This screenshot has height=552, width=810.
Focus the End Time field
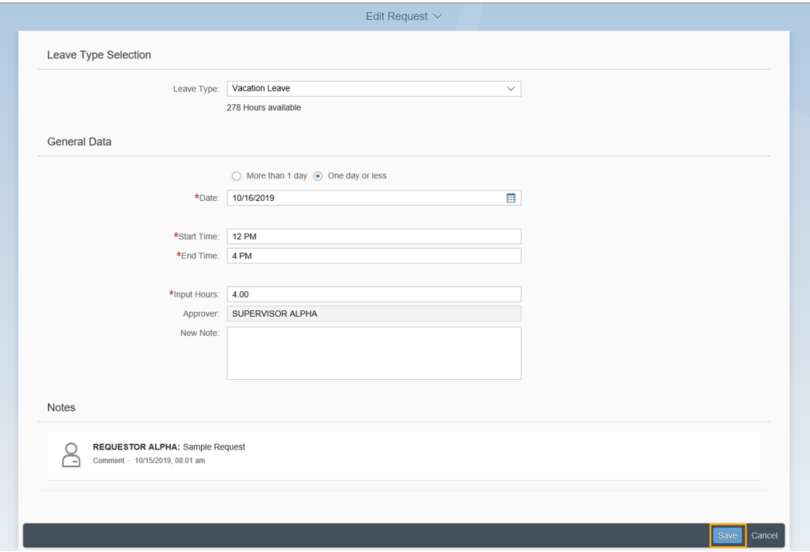click(x=373, y=256)
